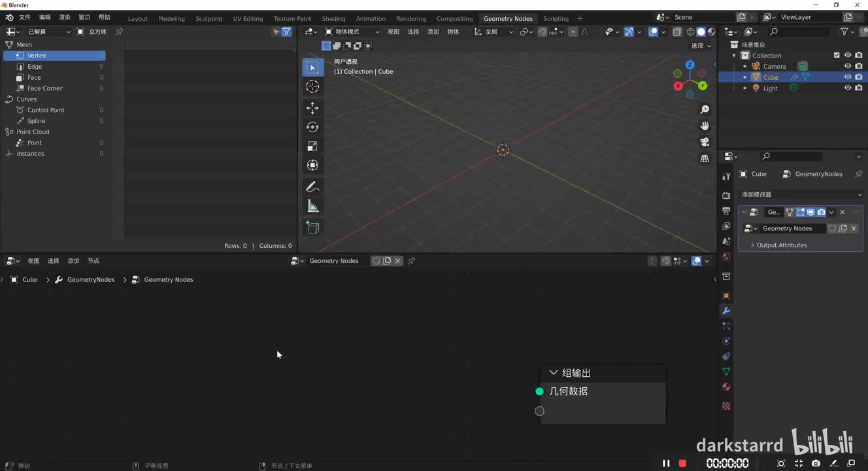Switch to the Shading workspace tab
This screenshot has height=471, width=868.
click(x=333, y=18)
